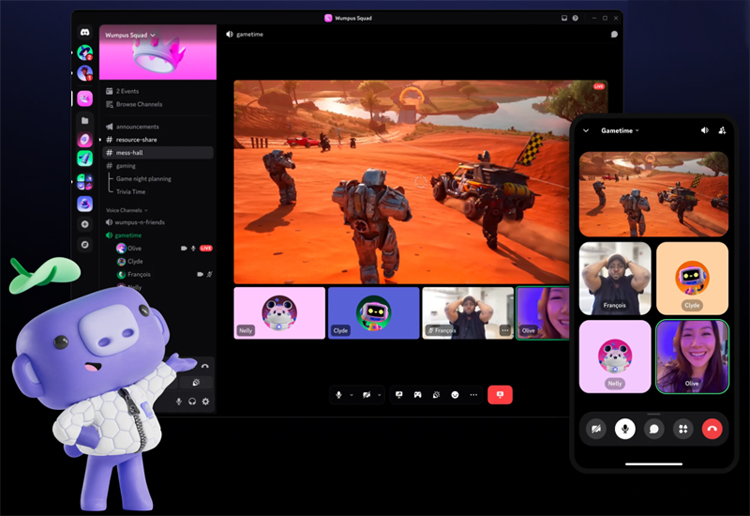Select the resource-share channel

(136, 140)
